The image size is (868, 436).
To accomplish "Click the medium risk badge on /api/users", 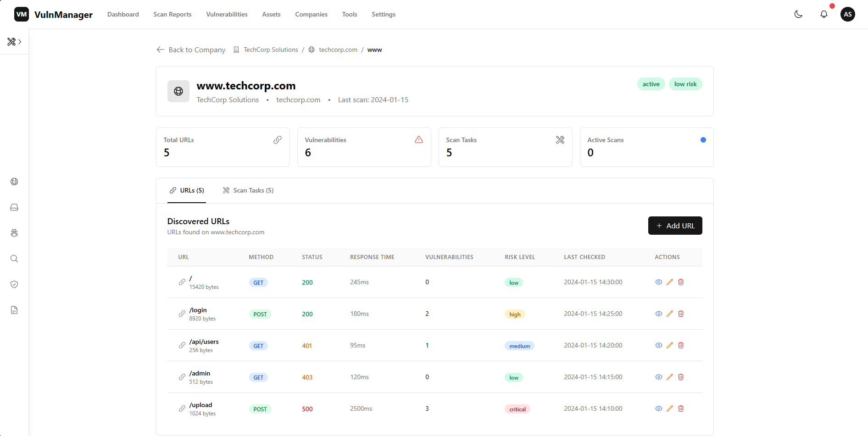I will pos(519,346).
